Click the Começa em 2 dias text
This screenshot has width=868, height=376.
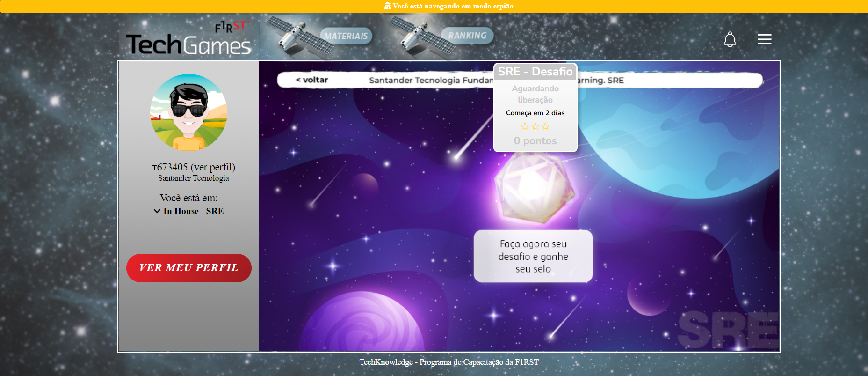coord(535,113)
